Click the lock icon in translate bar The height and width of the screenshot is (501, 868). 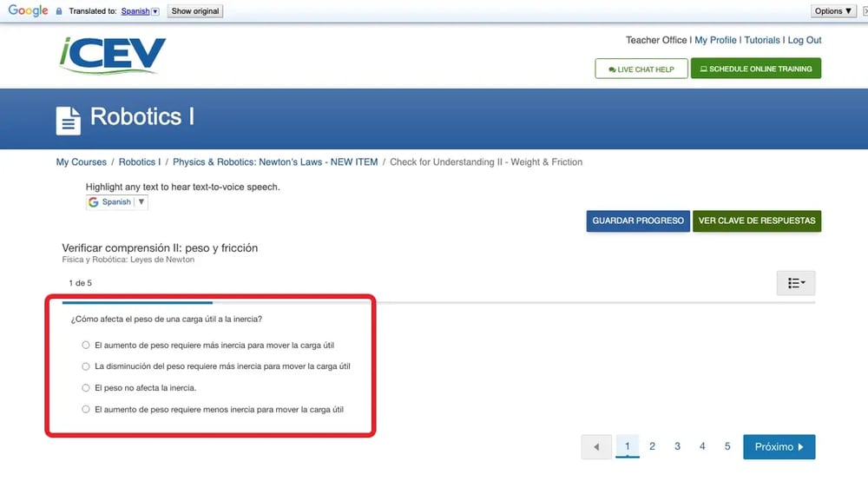(x=59, y=11)
